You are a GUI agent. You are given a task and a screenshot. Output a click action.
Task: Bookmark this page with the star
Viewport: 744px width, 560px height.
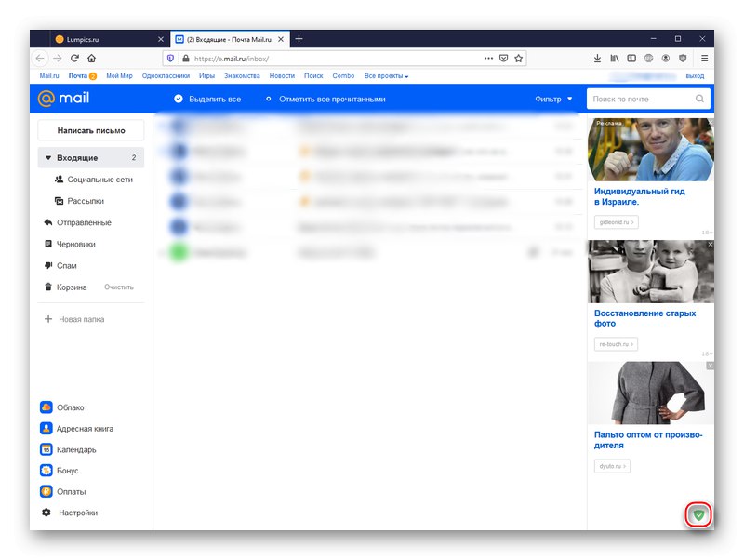click(519, 58)
